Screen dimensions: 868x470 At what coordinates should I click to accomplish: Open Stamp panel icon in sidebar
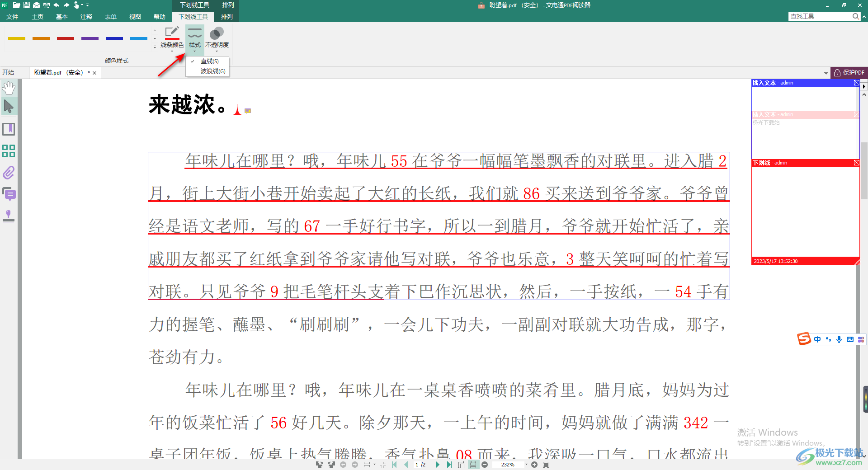click(x=9, y=216)
